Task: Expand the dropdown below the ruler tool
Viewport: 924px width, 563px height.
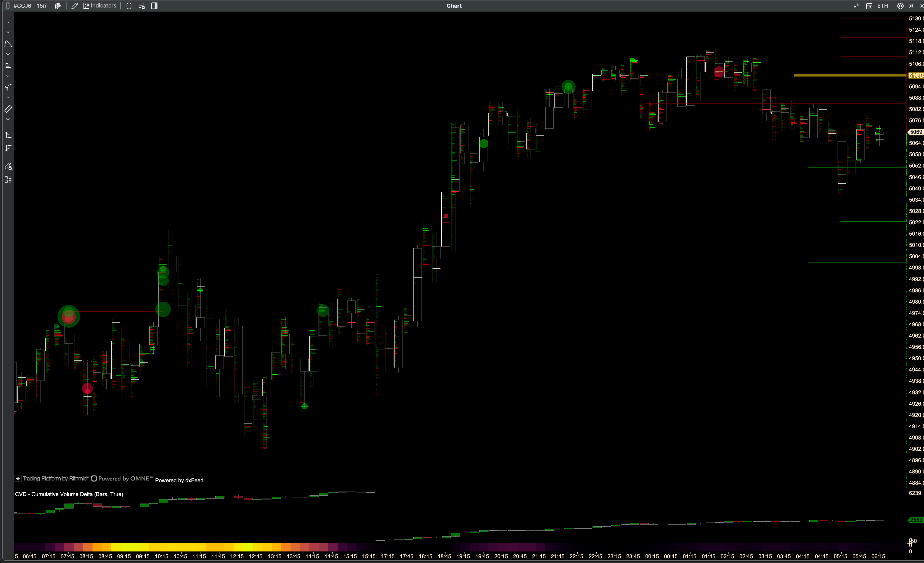Action: click(8, 120)
